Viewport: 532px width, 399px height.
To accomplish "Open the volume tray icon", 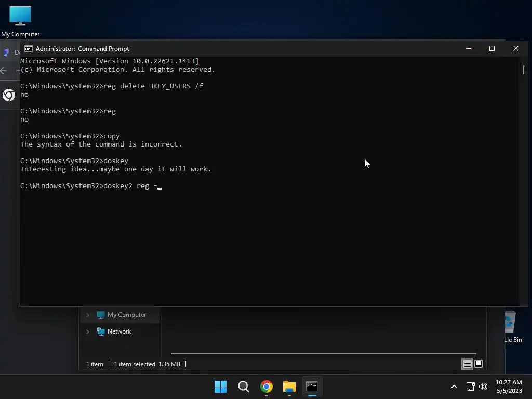I will (x=483, y=387).
